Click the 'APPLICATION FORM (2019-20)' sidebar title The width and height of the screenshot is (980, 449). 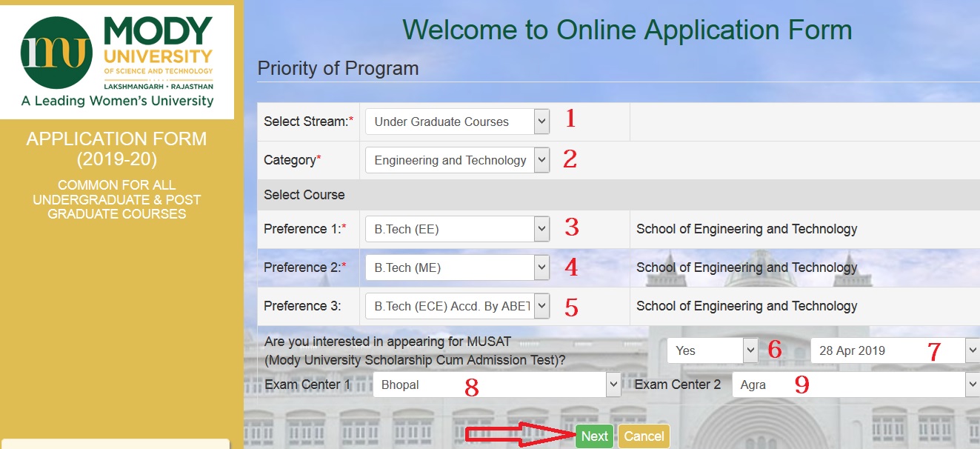click(117, 149)
